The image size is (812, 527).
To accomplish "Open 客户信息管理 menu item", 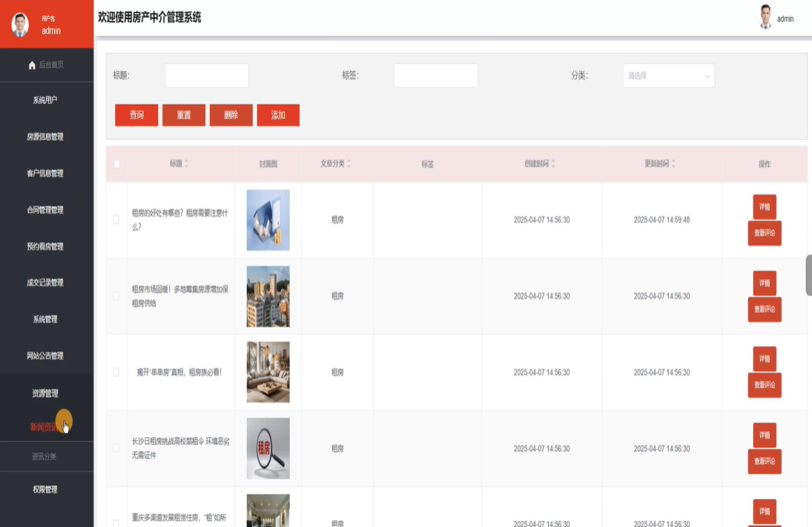I will point(45,173).
